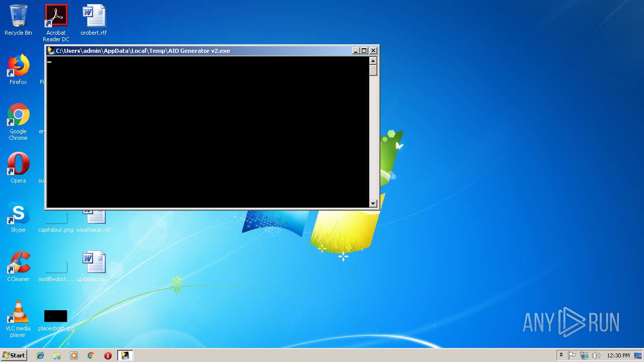
Task: Open the volume speaker tray icon
Action: (x=596, y=355)
